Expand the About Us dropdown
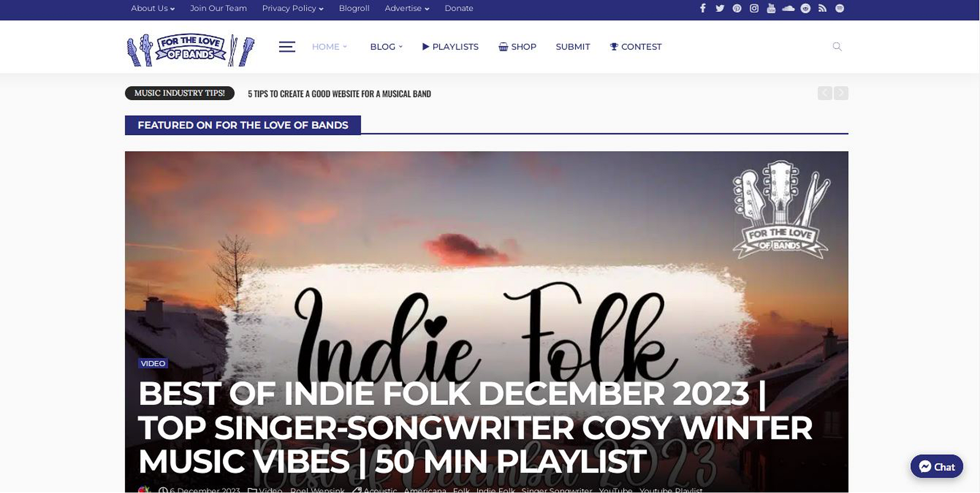The width and height of the screenshot is (980, 493). click(x=153, y=8)
